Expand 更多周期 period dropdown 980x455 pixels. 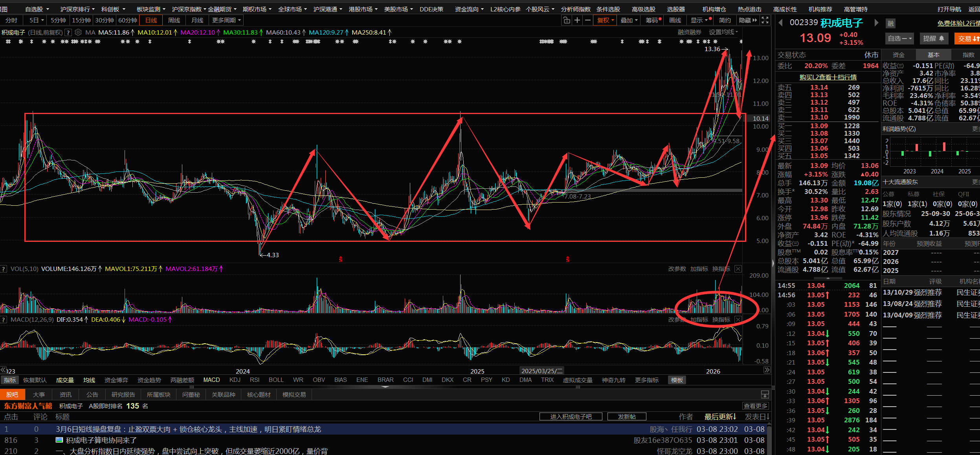[226, 20]
